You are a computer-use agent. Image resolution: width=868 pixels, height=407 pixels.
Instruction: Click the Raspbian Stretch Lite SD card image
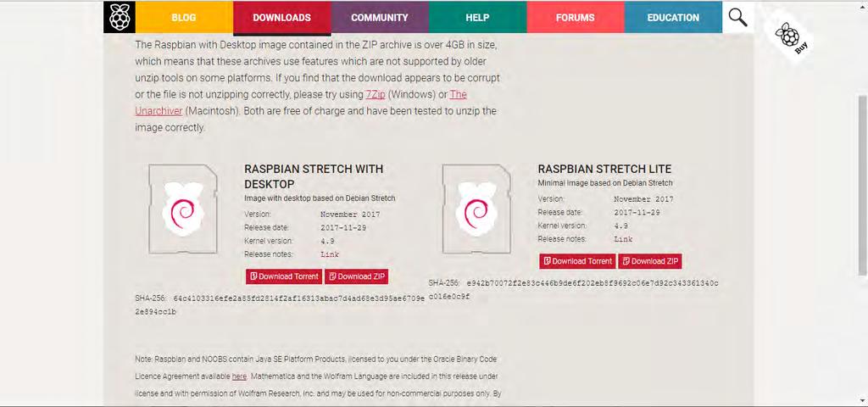coord(476,209)
